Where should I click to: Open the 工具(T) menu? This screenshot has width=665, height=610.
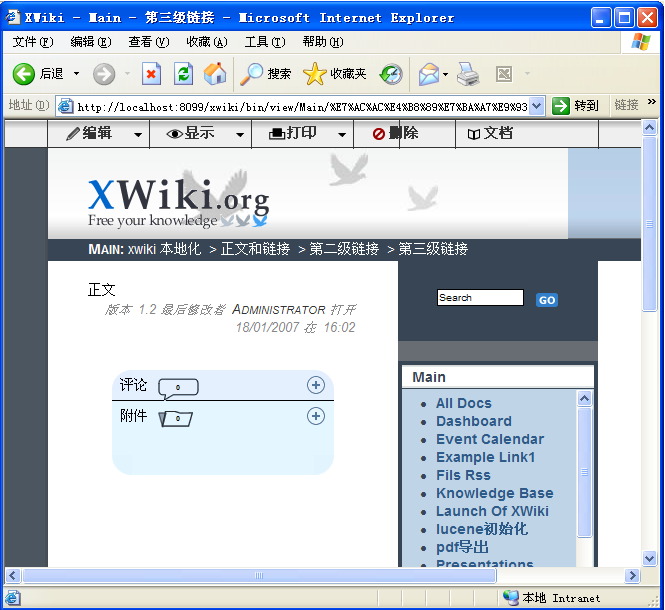click(x=265, y=42)
